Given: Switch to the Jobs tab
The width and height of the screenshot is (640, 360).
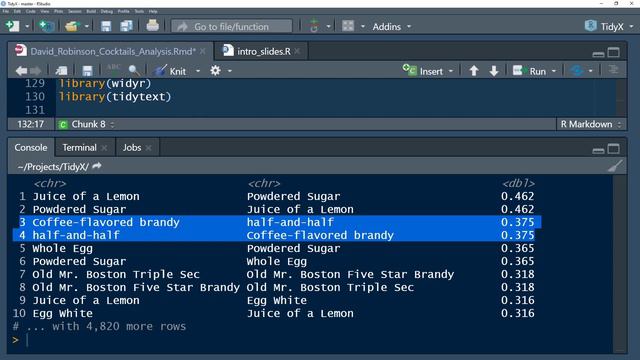Looking at the screenshot, I should coord(132,147).
